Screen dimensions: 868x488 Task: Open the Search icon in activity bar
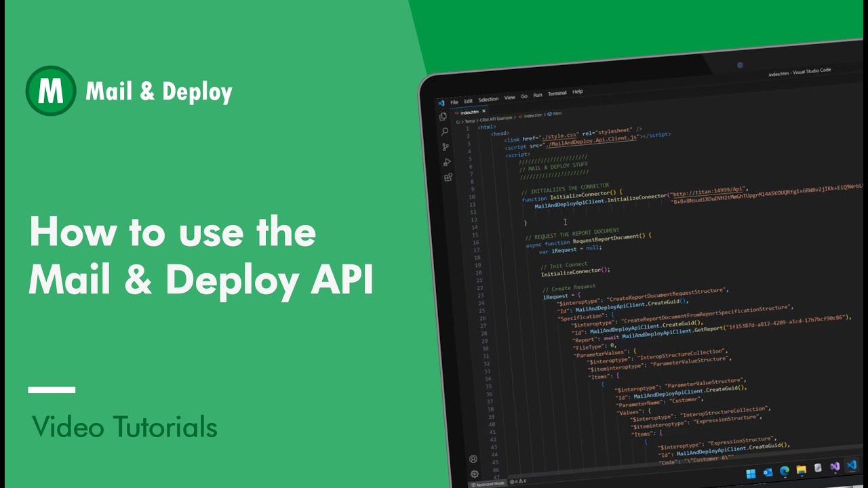pyautogui.click(x=444, y=131)
